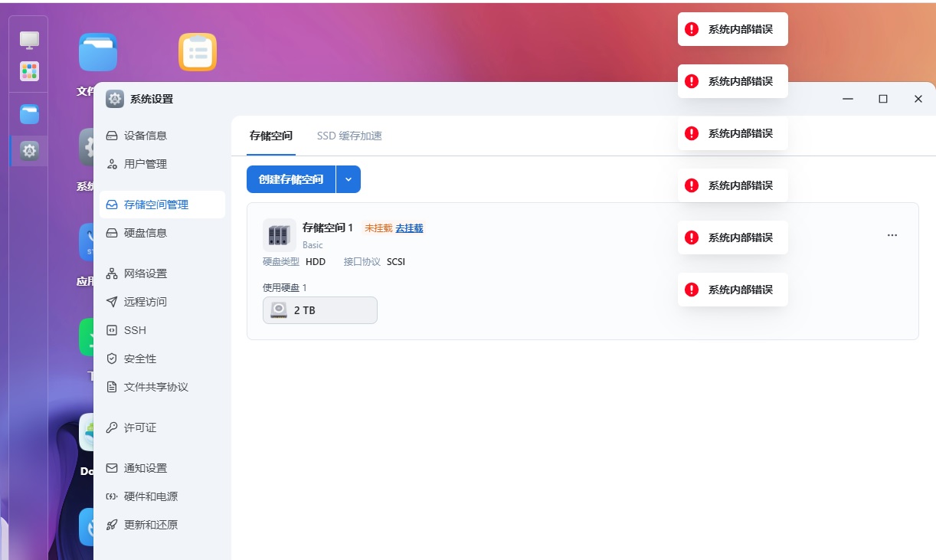Click the 更新和还原 rocket icon
Image resolution: width=936 pixels, height=560 pixels.
112,525
